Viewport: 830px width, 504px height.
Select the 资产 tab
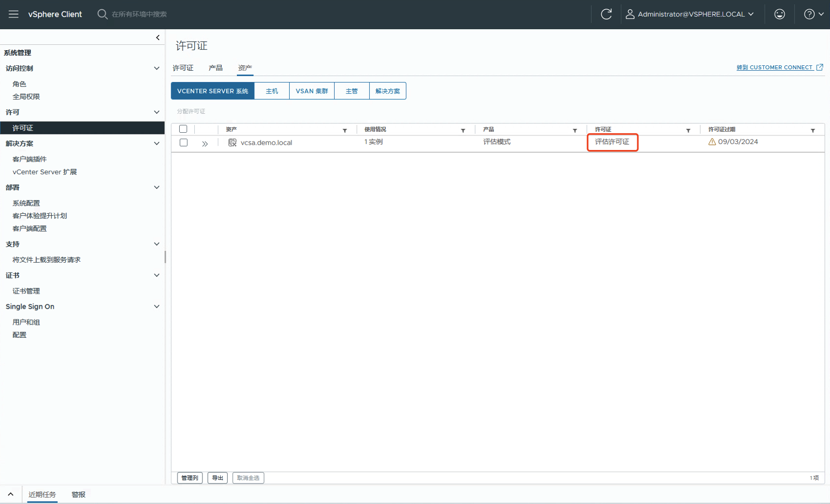245,68
